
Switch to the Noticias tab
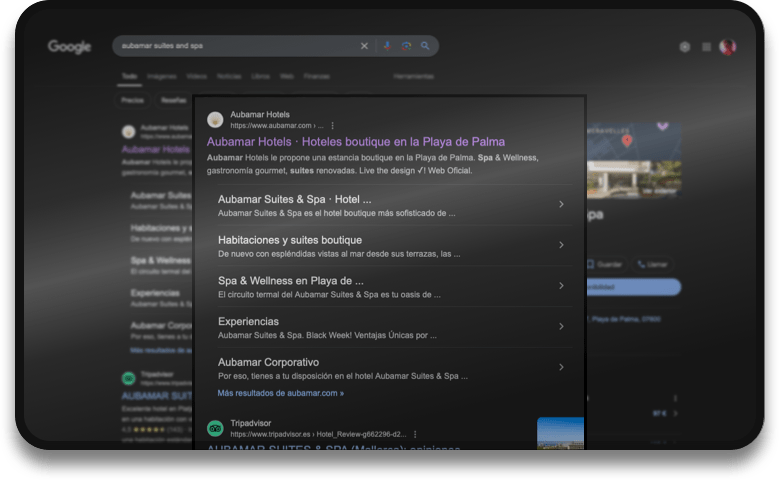[x=229, y=76]
